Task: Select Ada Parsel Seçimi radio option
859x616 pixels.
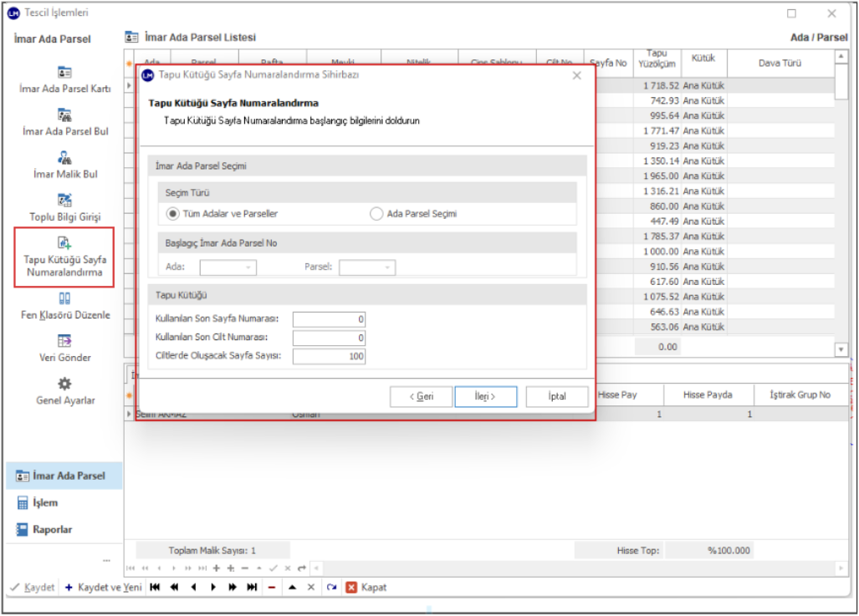Action: (376, 213)
